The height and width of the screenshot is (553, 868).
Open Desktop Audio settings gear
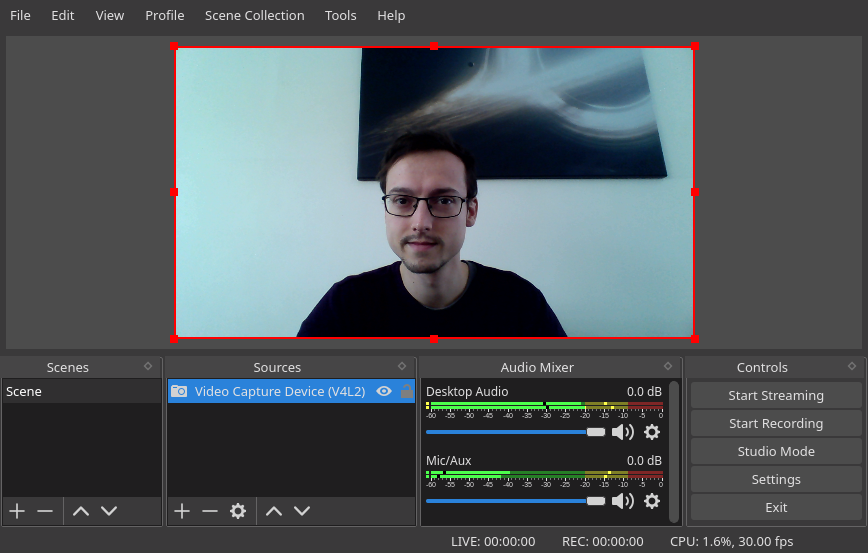(x=652, y=432)
